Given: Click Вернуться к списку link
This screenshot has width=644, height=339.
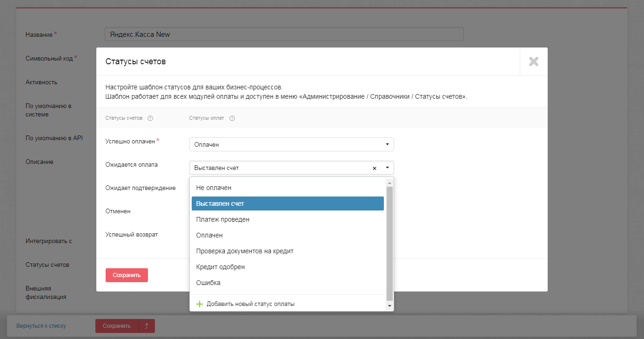Looking at the screenshot, I should coord(41,326).
